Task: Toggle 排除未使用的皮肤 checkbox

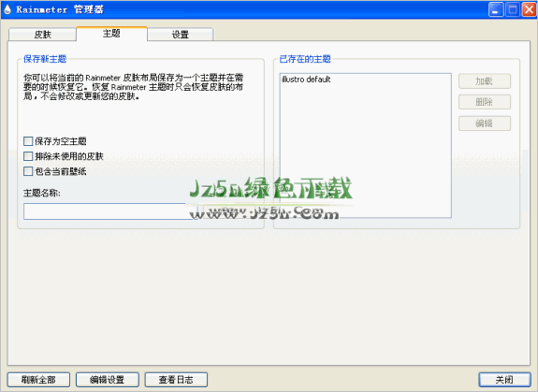Action: tap(28, 156)
